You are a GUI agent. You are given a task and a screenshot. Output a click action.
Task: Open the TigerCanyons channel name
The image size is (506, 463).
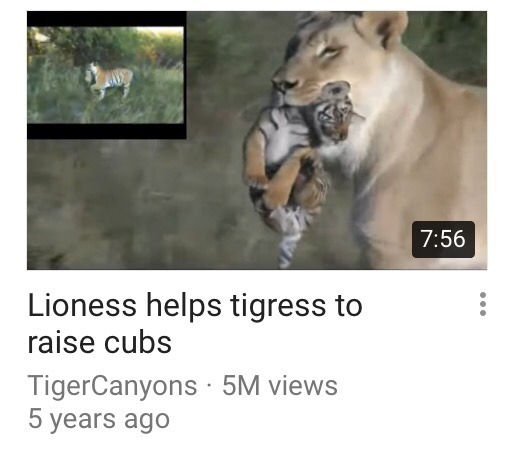click(112, 386)
